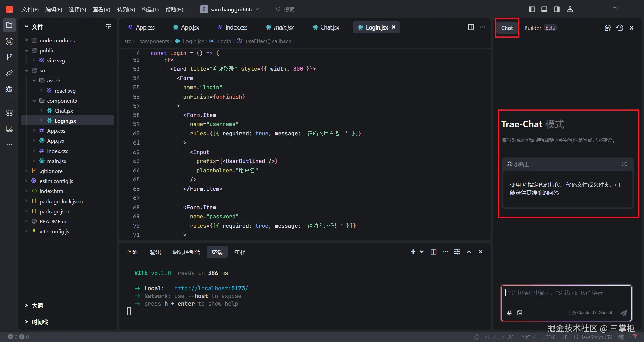Viewport: 644px width, 342px height.
Task: Split the terminal panel
Action: [x=434, y=252]
